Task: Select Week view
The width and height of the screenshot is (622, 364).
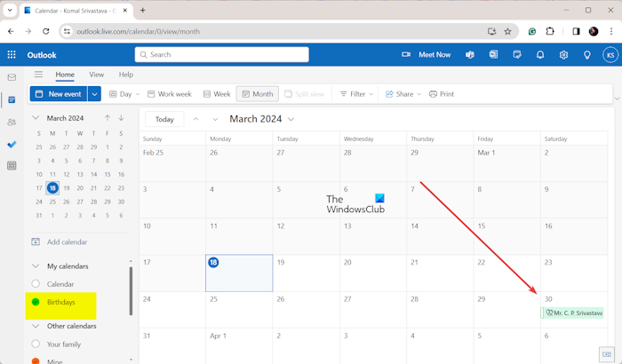Action: click(217, 94)
